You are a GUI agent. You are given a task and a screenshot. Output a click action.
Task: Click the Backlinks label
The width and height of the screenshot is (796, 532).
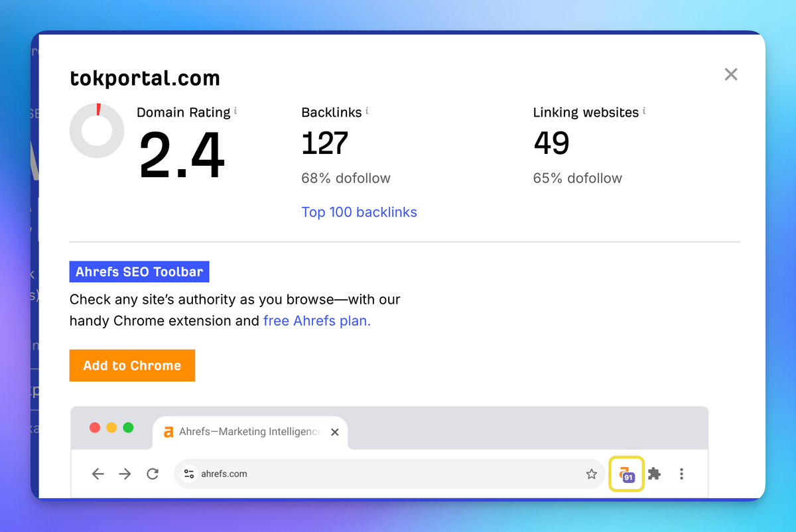tap(332, 112)
